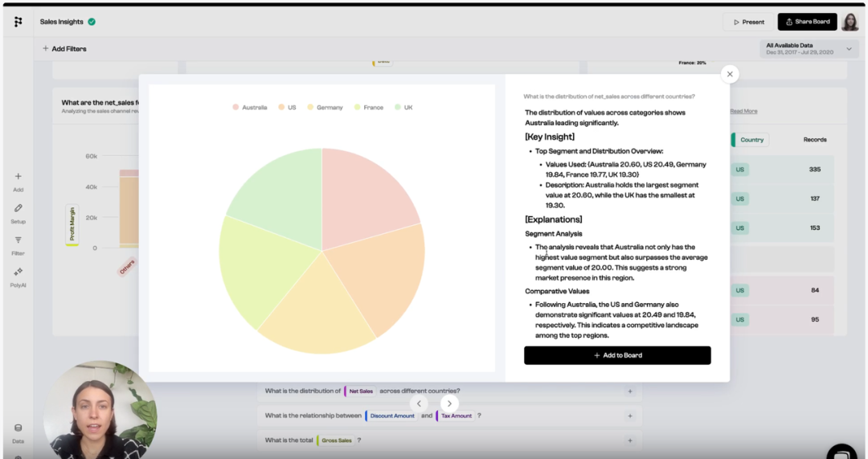868x459 pixels.
Task: Open PolyAI from the sidebar
Action: pyautogui.click(x=18, y=273)
